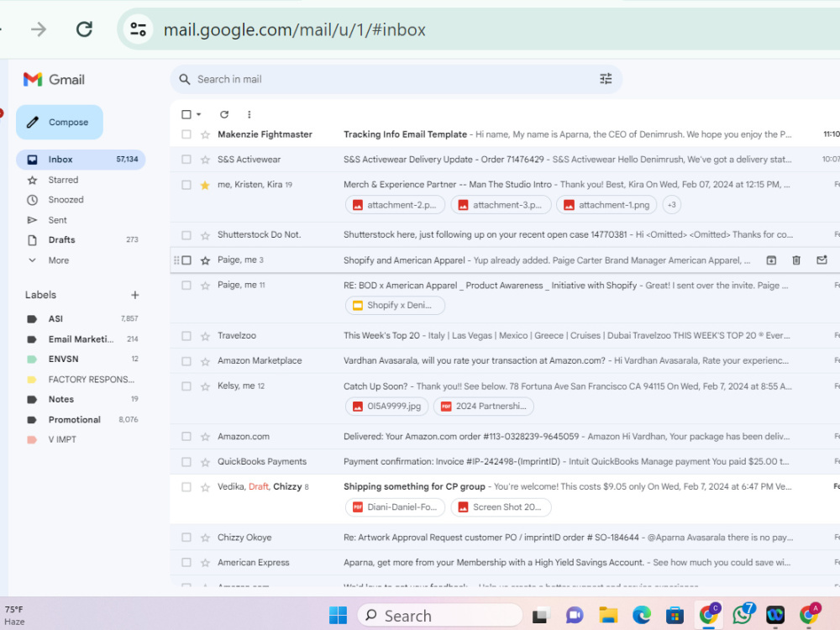Open Windows Start menu
840x630 pixels.
point(338,615)
